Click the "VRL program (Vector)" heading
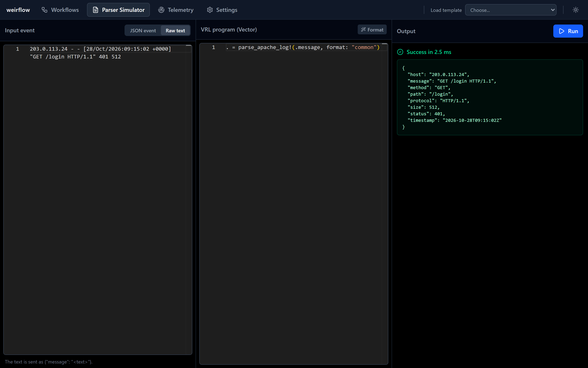Screen dimensions: 588x368 pyautogui.click(x=229, y=29)
